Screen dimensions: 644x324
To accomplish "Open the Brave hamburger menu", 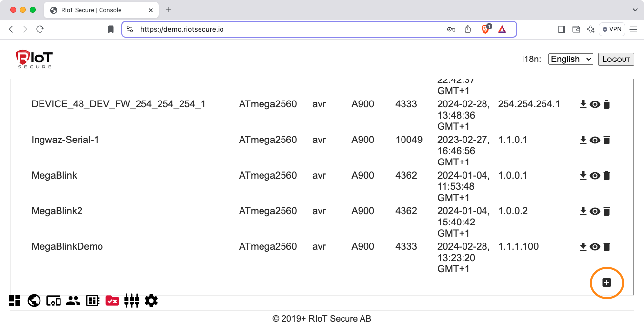I will (633, 29).
